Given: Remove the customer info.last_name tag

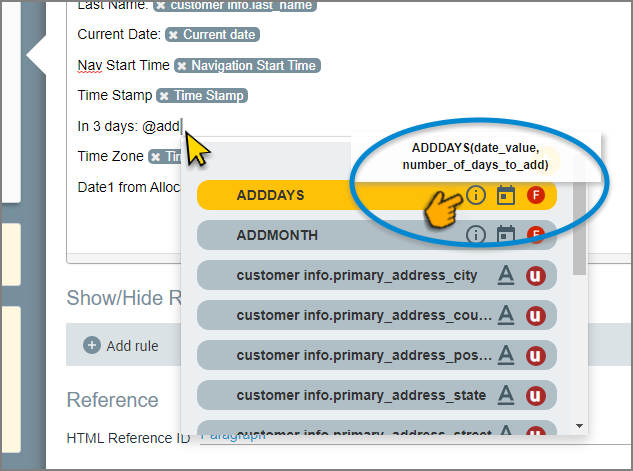Looking at the screenshot, I should [161, 5].
